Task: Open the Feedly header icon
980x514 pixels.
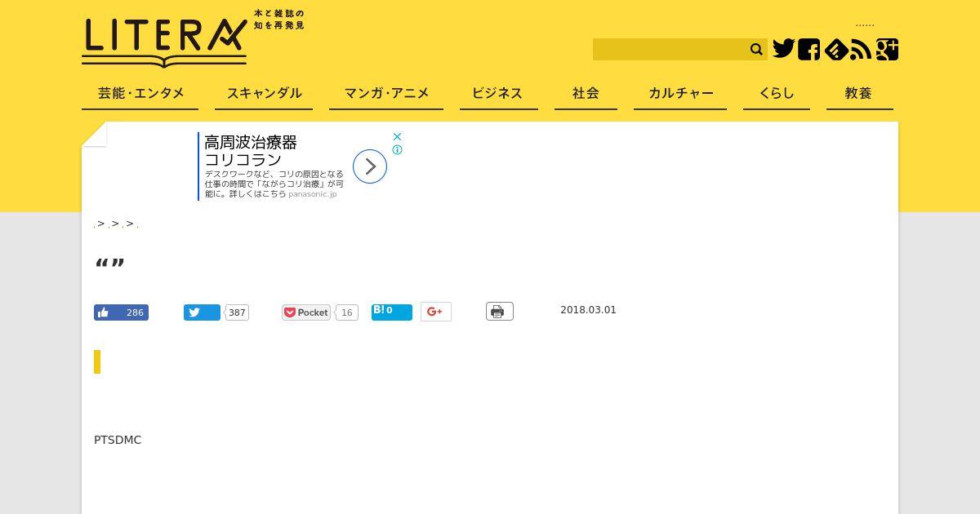Action: 835,50
